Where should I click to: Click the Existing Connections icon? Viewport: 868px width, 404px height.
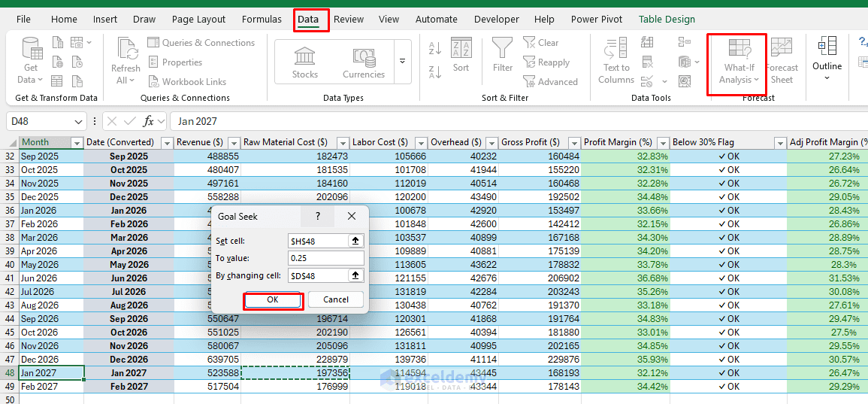77,81
